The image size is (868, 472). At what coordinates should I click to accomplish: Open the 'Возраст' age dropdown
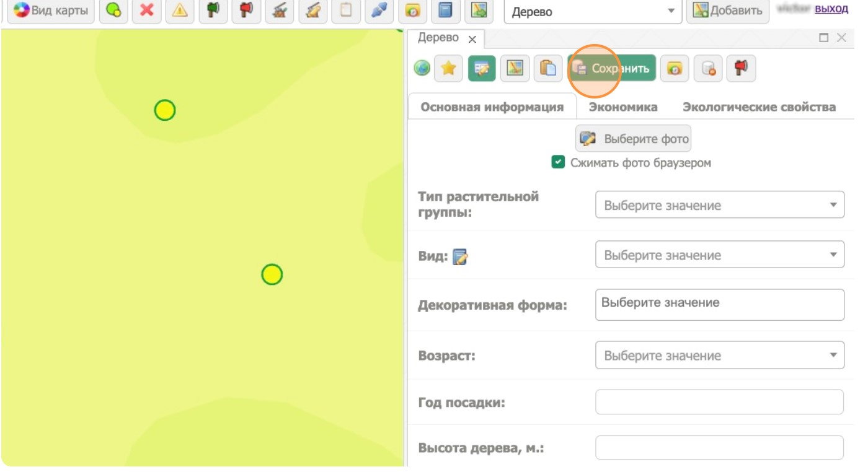click(x=720, y=355)
